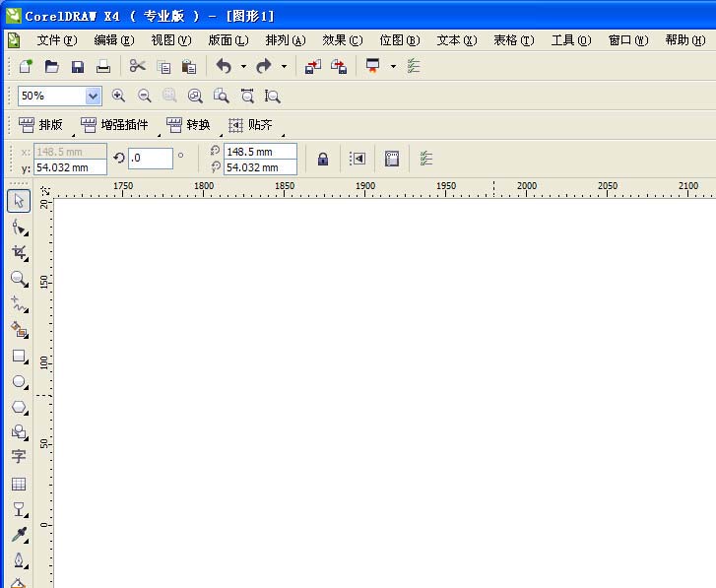
Task: Zoom to page height icon
Action: 272,96
